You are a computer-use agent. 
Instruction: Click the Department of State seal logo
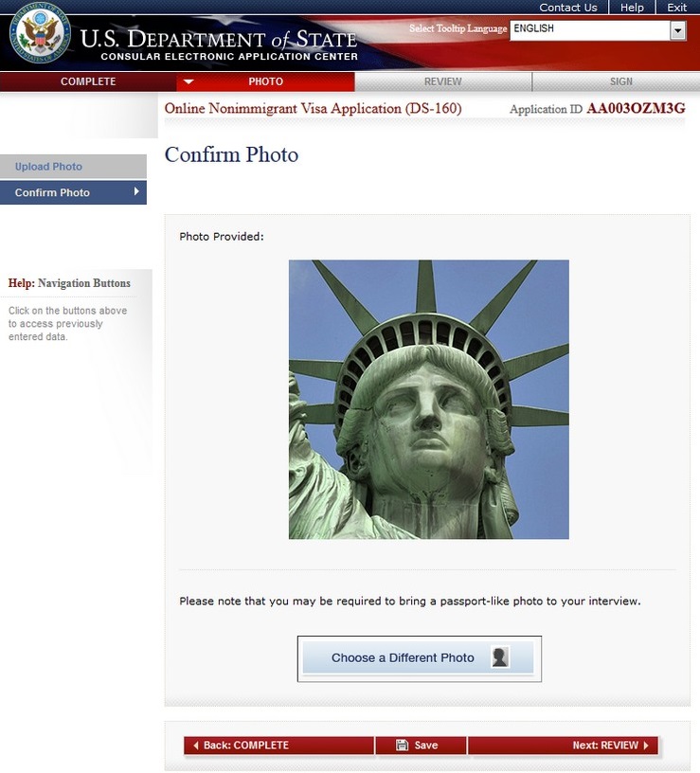pos(41,32)
